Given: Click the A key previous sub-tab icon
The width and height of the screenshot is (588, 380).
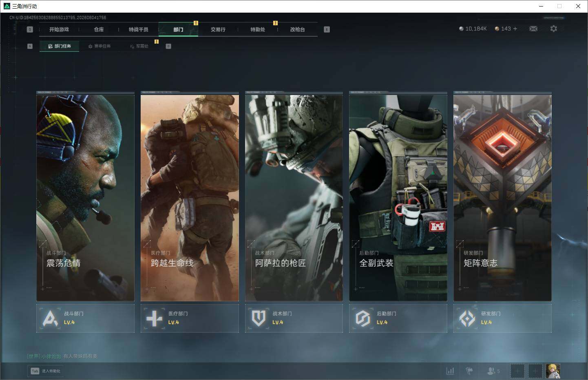Looking at the screenshot, I should coord(30,46).
